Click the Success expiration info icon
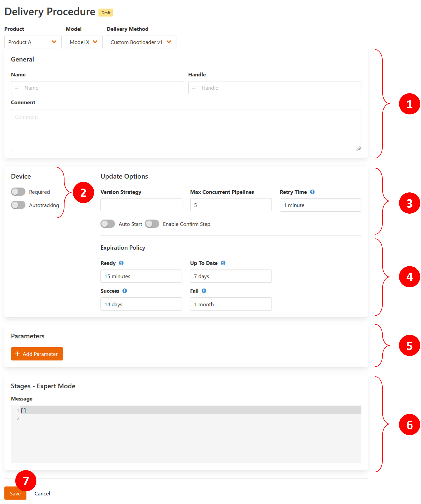 (x=125, y=291)
